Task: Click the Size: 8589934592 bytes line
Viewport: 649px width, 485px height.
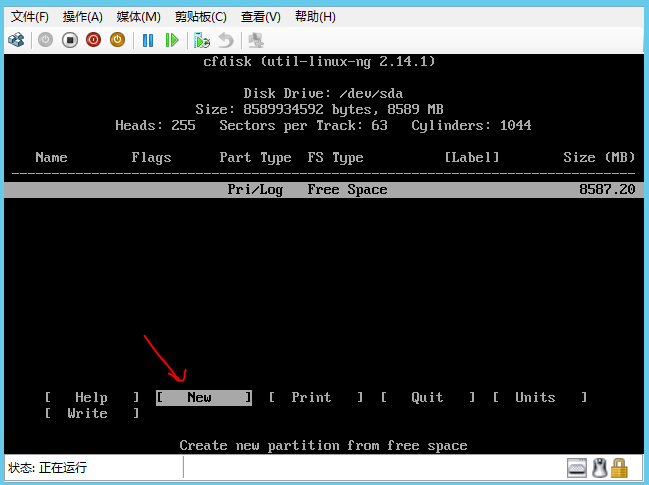Action: click(319, 110)
